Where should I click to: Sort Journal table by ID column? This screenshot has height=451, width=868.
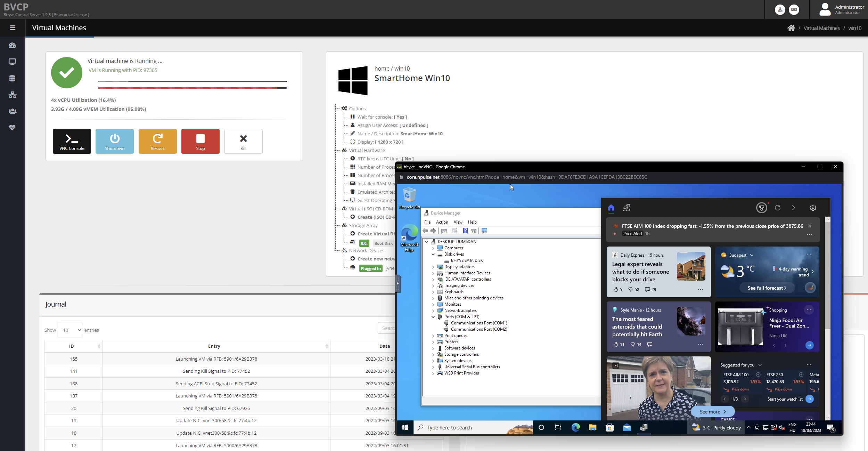73,346
